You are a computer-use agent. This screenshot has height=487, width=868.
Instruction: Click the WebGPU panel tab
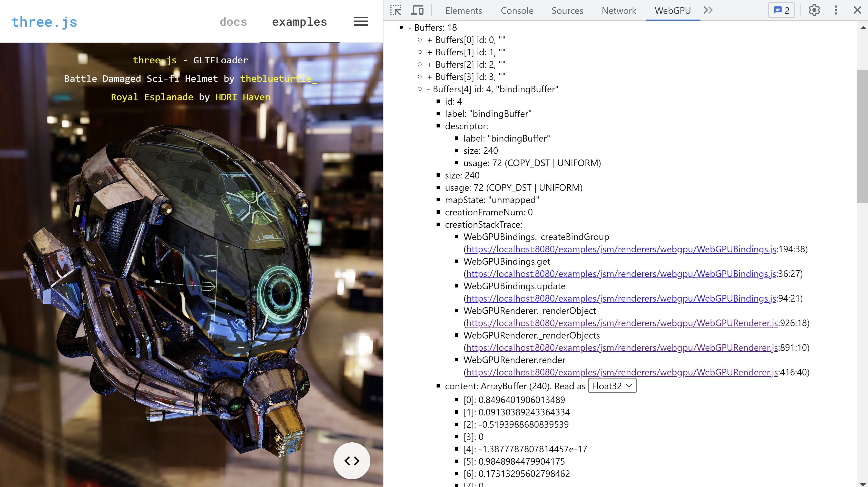point(673,10)
